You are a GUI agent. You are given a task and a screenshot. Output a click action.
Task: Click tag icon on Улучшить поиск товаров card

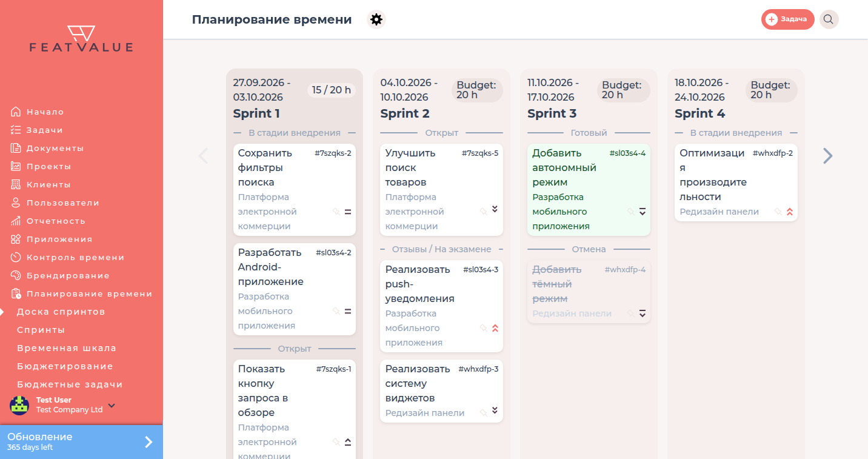coord(484,212)
